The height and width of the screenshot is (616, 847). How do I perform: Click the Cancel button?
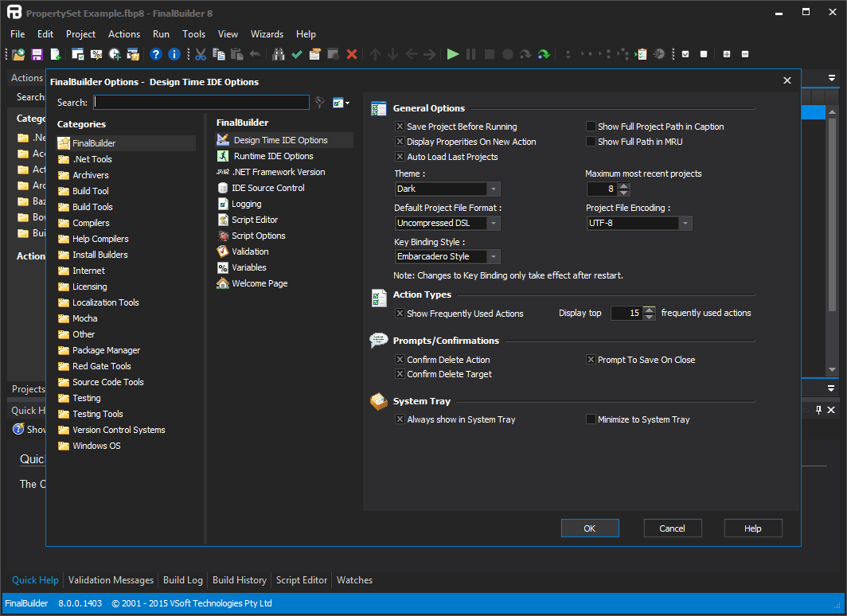point(673,528)
